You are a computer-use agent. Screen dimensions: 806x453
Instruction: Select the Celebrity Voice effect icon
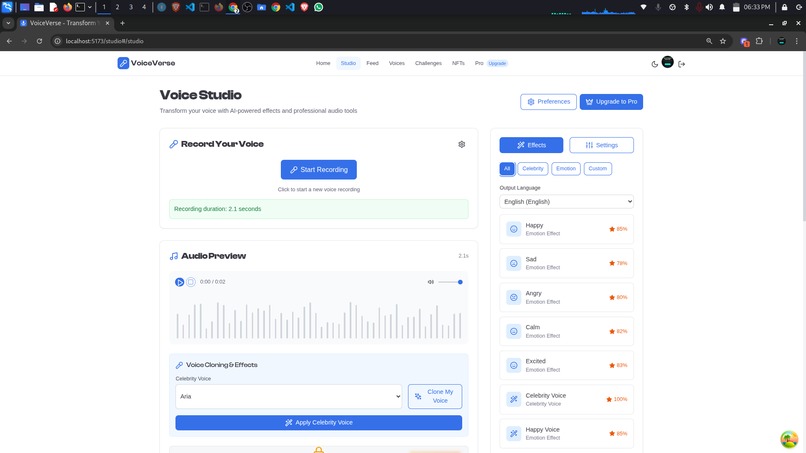[514, 399]
